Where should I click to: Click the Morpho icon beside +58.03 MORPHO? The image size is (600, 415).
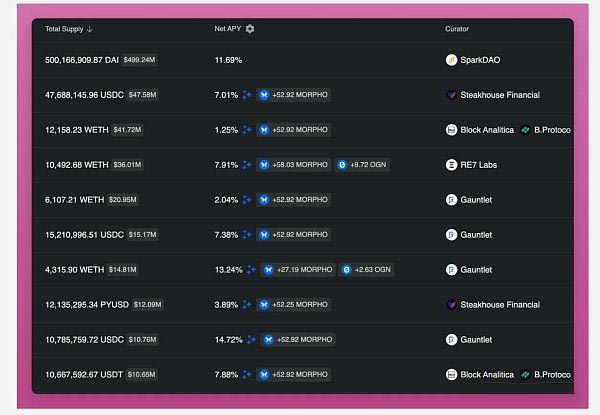[x=264, y=165]
